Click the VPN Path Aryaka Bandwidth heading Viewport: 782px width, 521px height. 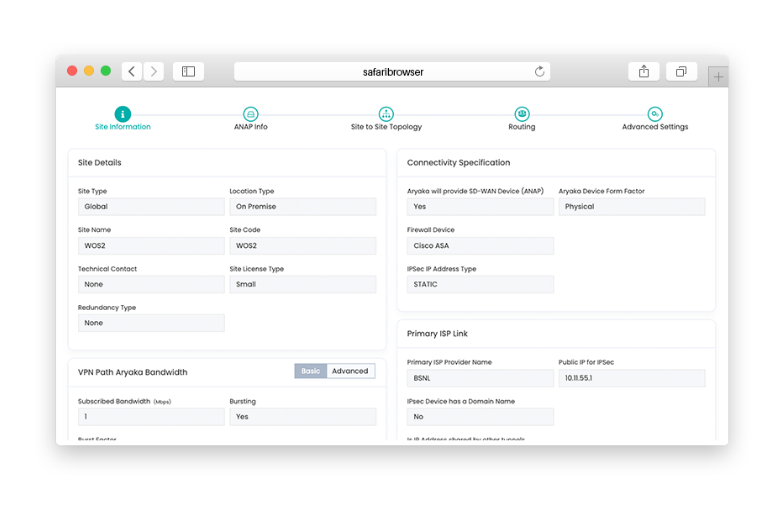133,372
